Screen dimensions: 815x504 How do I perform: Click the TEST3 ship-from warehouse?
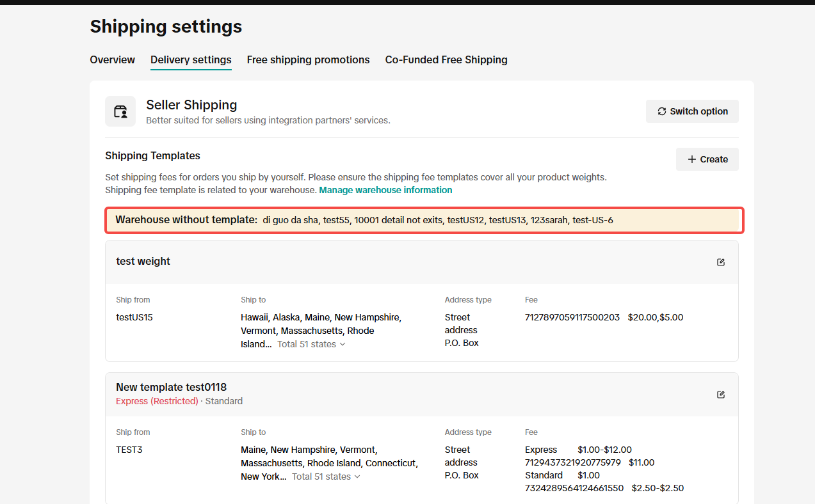(x=129, y=450)
